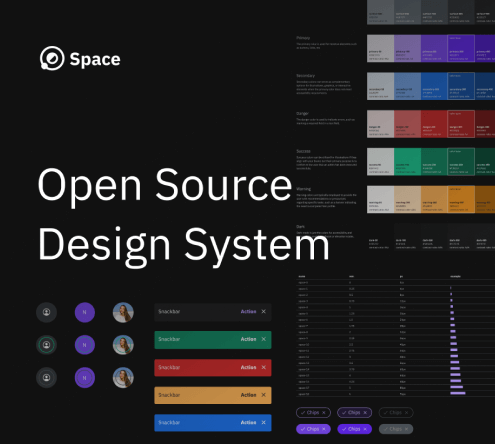Pick the outlined highlighted red Danger swatch
Viewport: 495px width, 444px height.
point(461,124)
